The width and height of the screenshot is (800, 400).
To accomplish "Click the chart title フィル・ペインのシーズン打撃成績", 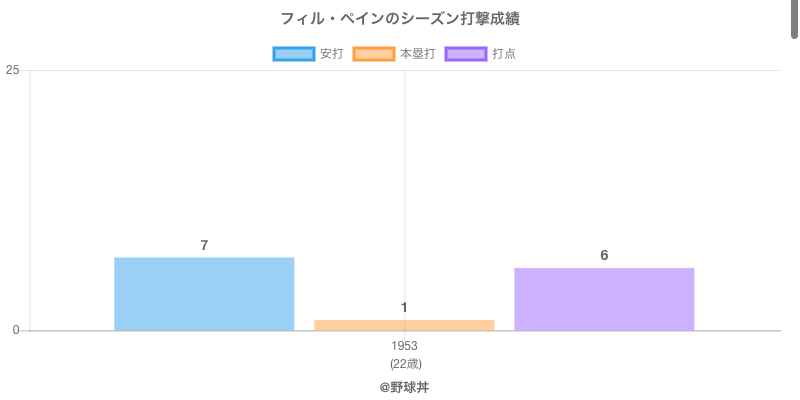I will pyautogui.click(x=400, y=19).
